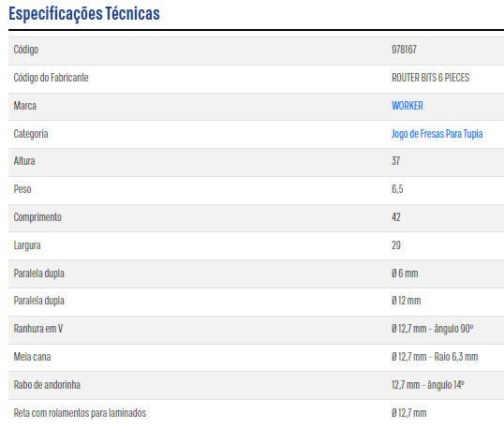
Task: Click the ângulo 14º specification value
Action: tap(427, 385)
